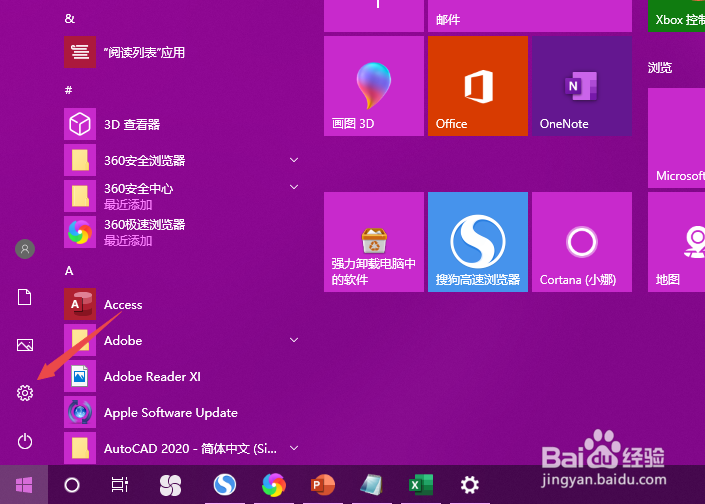Launch Apple Software Update

coord(182,412)
